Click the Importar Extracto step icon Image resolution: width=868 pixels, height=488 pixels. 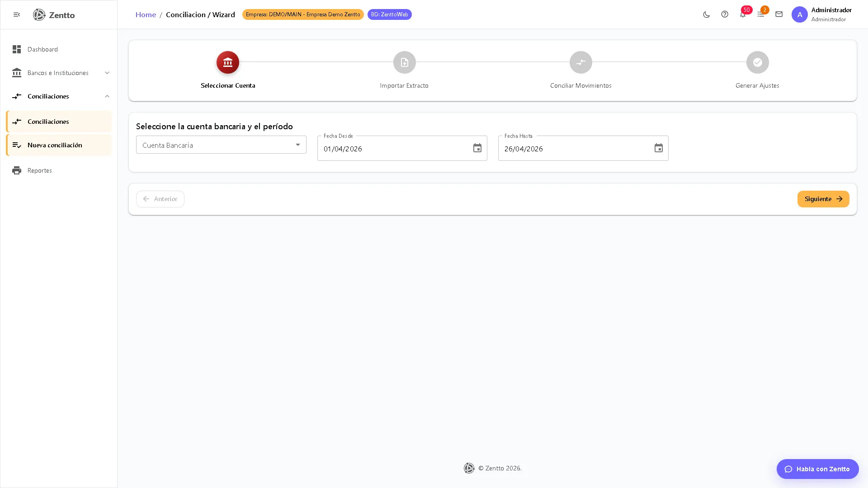404,62
